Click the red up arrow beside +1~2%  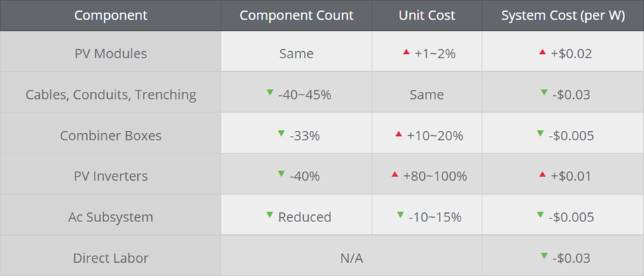coord(406,52)
